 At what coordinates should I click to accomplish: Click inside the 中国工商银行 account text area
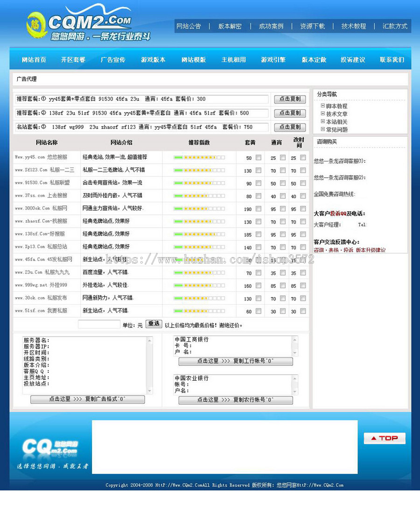tap(232, 346)
